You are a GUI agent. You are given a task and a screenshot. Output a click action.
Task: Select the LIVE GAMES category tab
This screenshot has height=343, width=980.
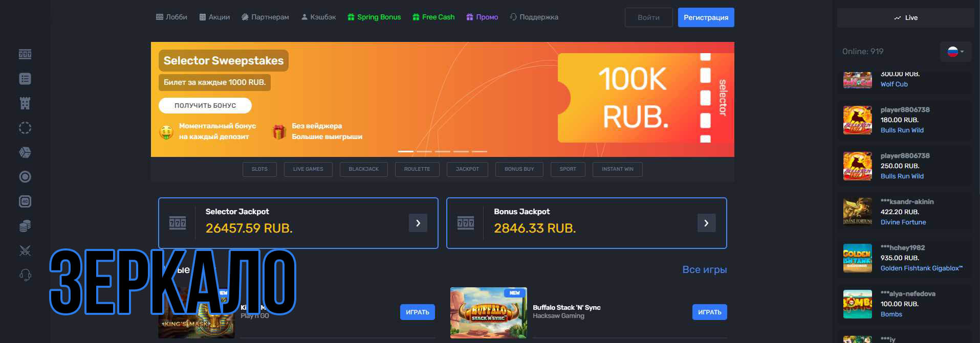click(x=308, y=169)
